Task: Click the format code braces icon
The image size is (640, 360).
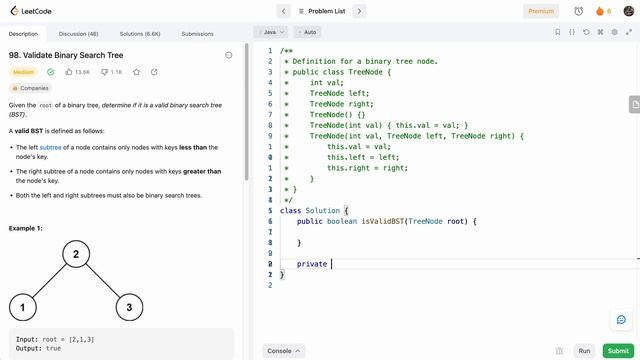Action: click(x=572, y=32)
